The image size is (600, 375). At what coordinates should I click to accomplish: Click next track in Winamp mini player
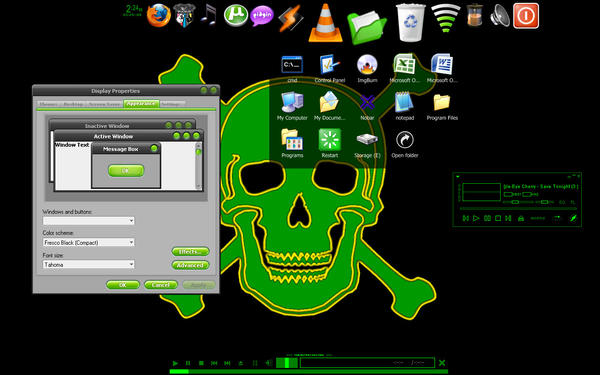click(508, 218)
